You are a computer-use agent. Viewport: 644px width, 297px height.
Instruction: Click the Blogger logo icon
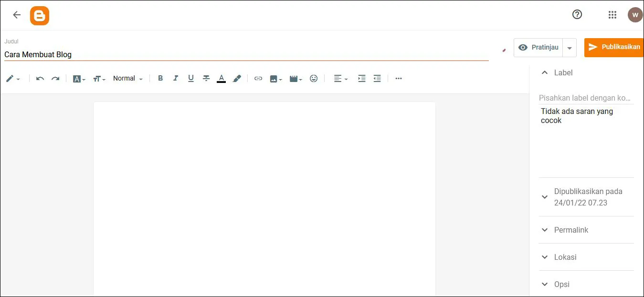click(40, 15)
